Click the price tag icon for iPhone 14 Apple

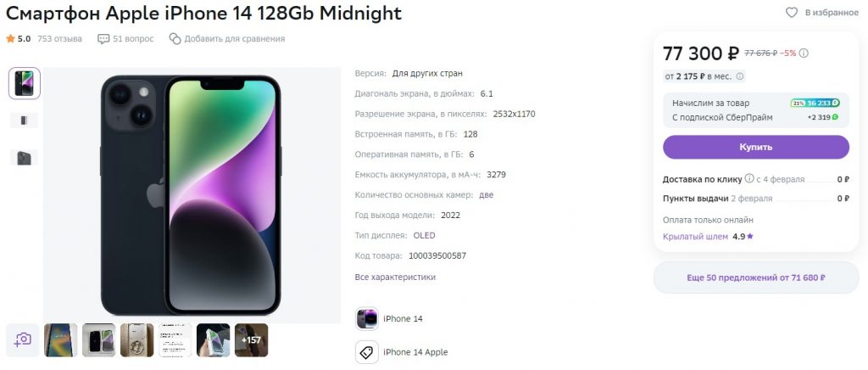(x=367, y=352)
